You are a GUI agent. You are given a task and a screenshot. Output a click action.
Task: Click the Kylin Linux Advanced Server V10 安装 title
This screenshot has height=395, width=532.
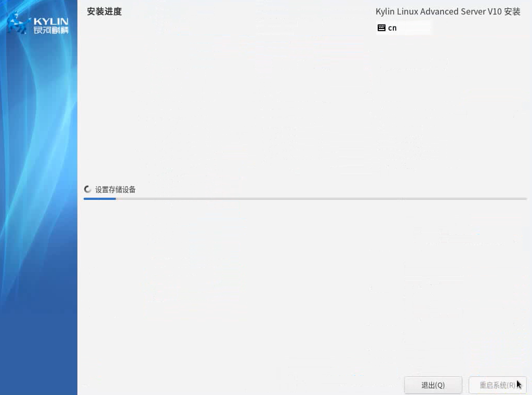(448, 11)
